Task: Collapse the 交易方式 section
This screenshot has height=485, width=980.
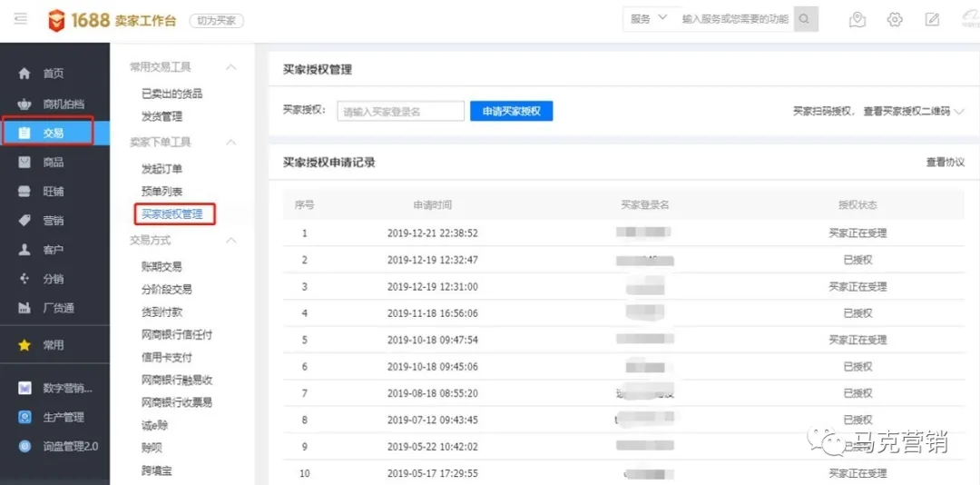Action: (x=231, y=241)
